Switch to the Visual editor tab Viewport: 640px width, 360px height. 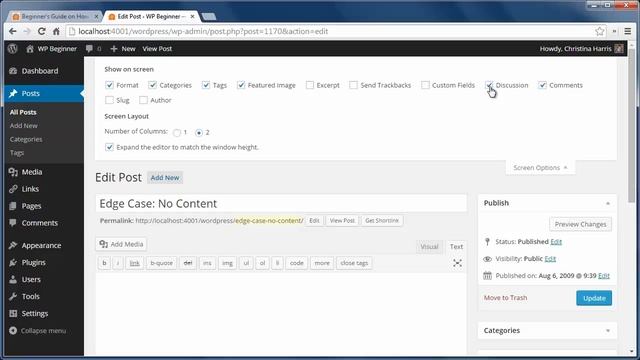tap(429, 247)
